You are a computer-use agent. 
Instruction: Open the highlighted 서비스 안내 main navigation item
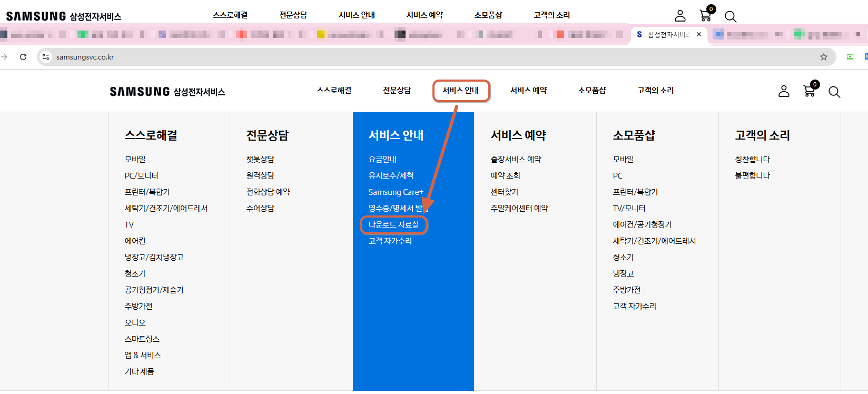(461, 91)
